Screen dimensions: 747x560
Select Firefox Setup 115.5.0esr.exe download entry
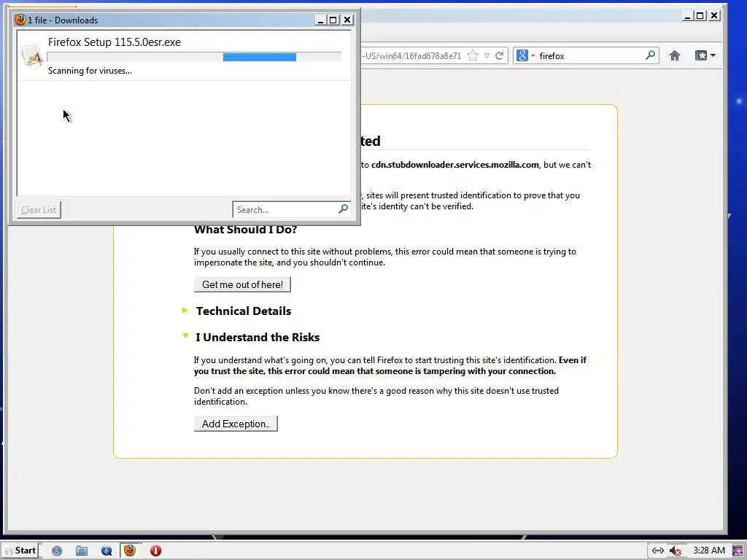pyautogui.click(x=184, y=55)
